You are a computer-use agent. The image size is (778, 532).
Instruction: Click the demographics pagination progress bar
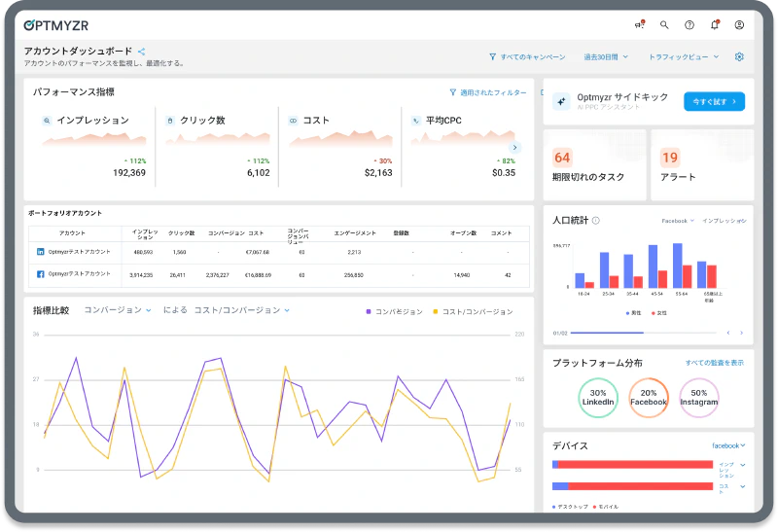pyautogui.click(x=643, y=333)
